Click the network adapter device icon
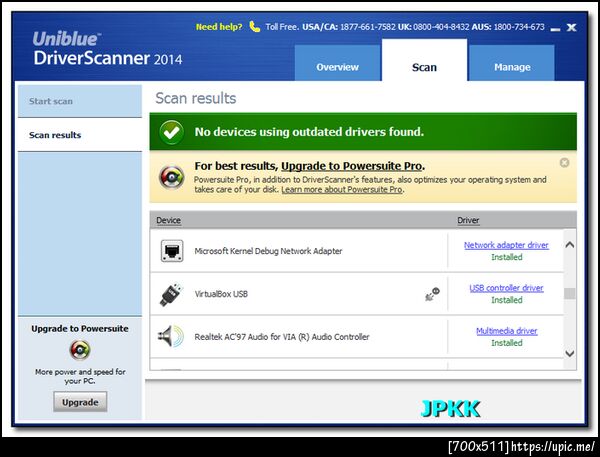 [172, 251]
